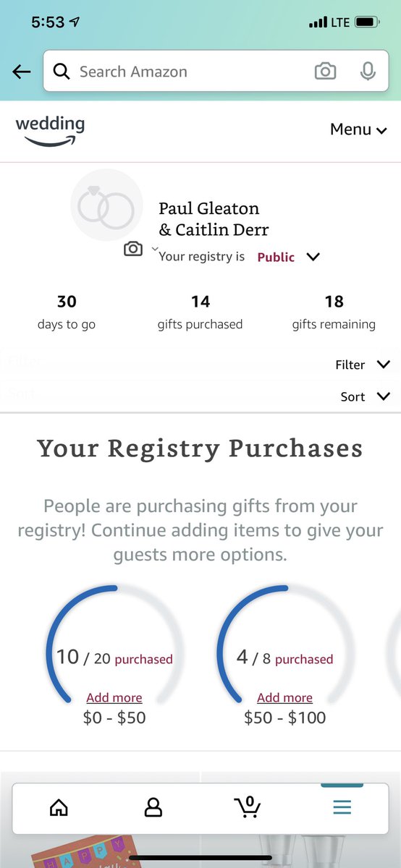Image resolution: width=401 pixels, height=868 pixels.
Task: Expand the Sort dropdown
Action: tap(366, 396)
